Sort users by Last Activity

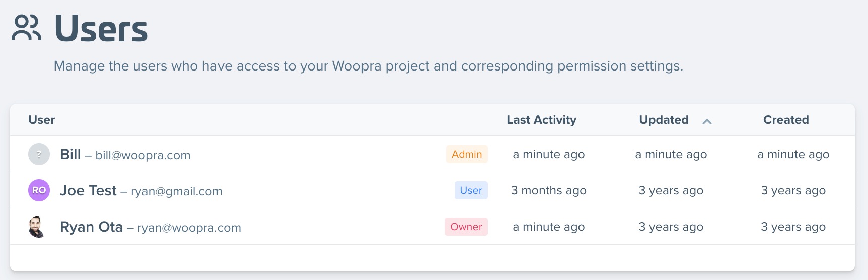541,120
